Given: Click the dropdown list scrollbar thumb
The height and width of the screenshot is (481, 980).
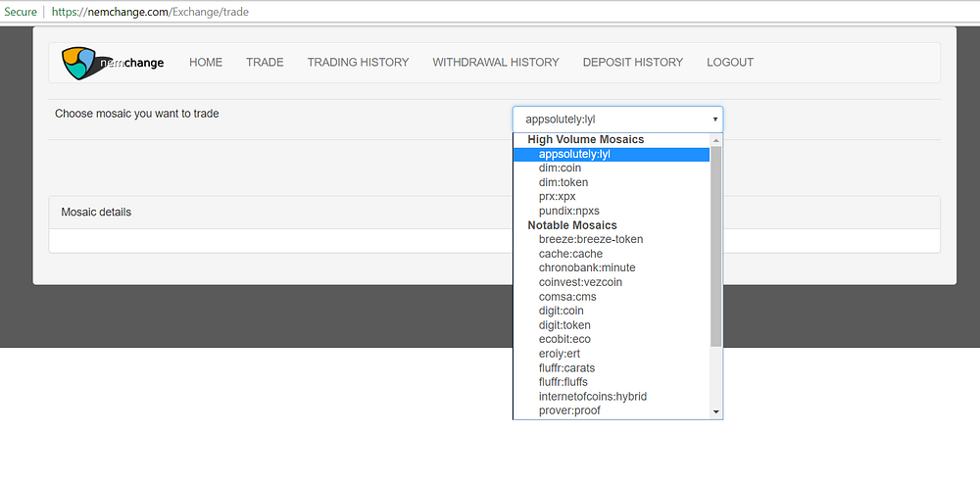Looking at the screenshot, I should pyautogui.click(x=715, y=246).
